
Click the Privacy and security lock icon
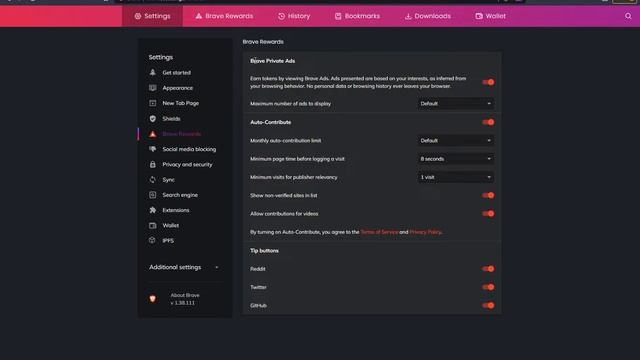tap(153, 164)
